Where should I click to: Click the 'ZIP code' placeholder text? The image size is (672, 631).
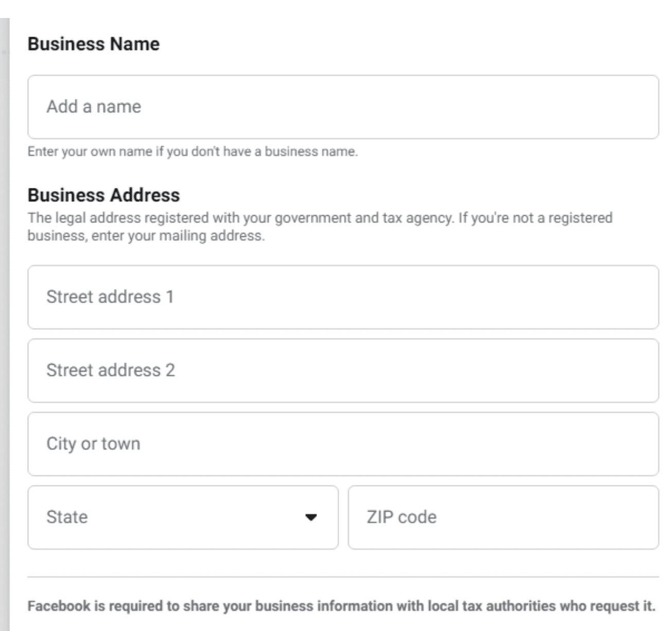(402, 517)
